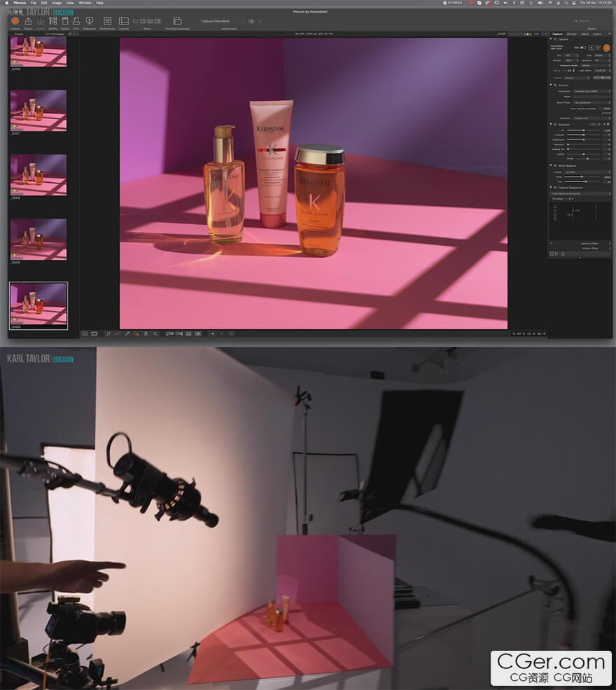The image size is (616, 690).
Task: Click the orange shutter release in Camera panel
Action: click(x=606, y=48)
